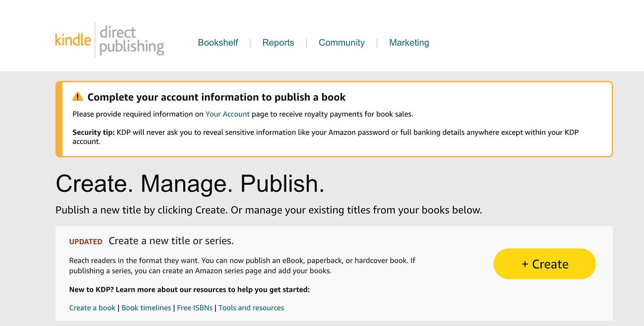Follow the Your Account link
The height and width of the screenshot is (326, 644).
pos(228,114)
